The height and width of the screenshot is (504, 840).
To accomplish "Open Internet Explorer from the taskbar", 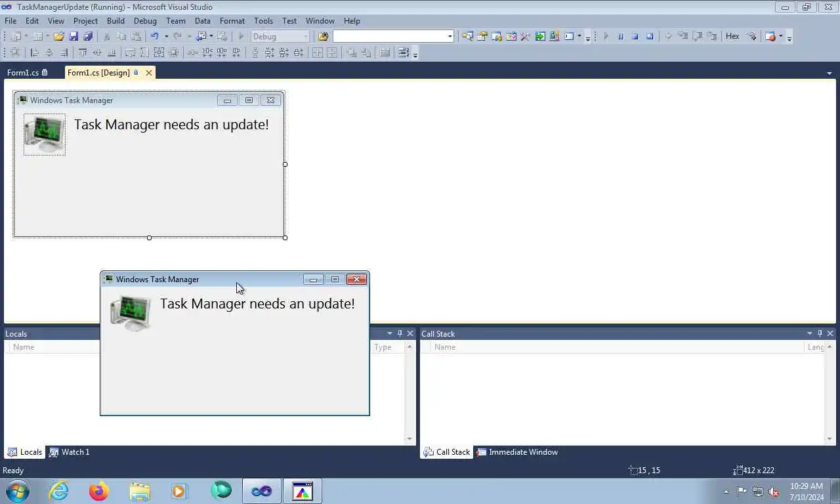I will tap(59, 491).
